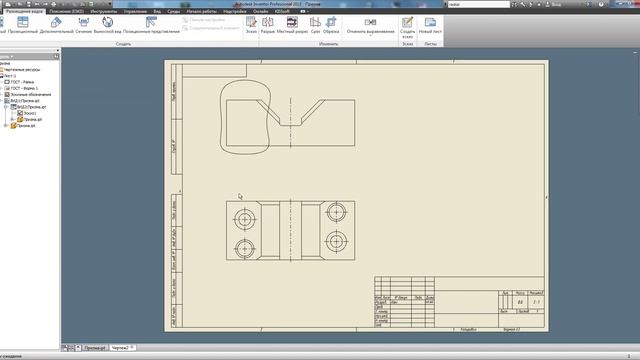Click the user sign-in icon in title bar
The image size is (640, 360).
pyautogui.click(x=548, y=4)
